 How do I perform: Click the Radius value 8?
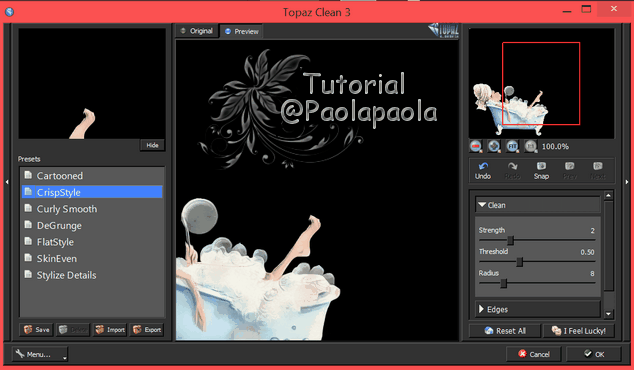coord(592,273)
